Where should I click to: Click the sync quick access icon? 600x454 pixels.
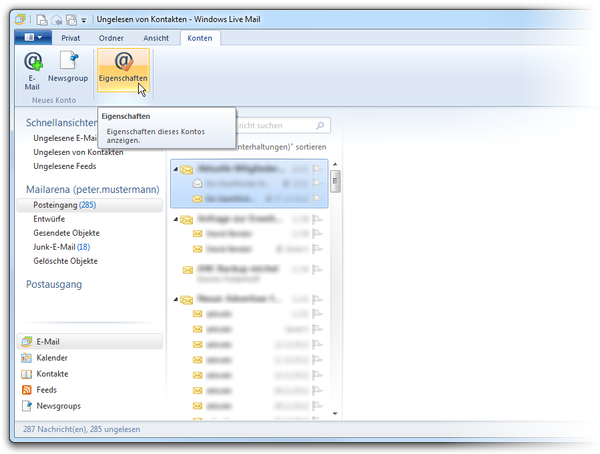coord(72,20)
